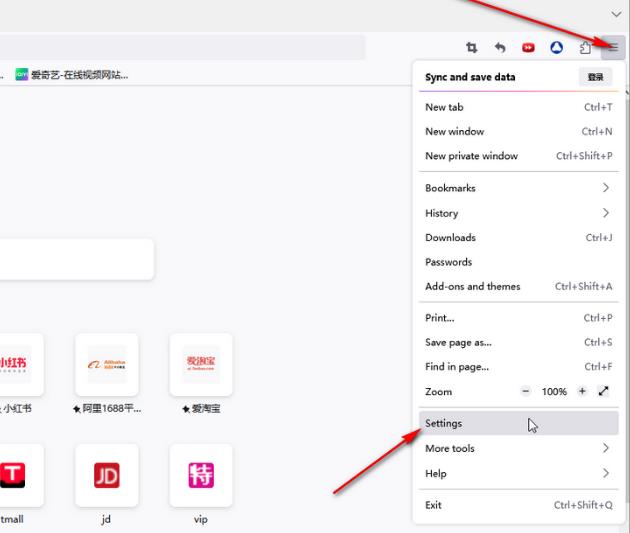Click the Sync and save data header
630x533 pixels.
[x=470, y=77]
